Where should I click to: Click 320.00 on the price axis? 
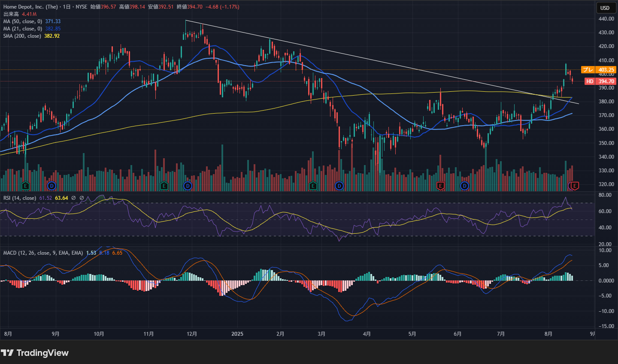coord(606,184)
